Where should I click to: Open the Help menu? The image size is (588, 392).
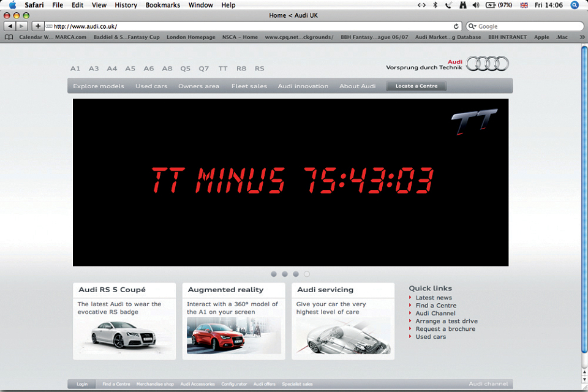(x=228, y=5)
